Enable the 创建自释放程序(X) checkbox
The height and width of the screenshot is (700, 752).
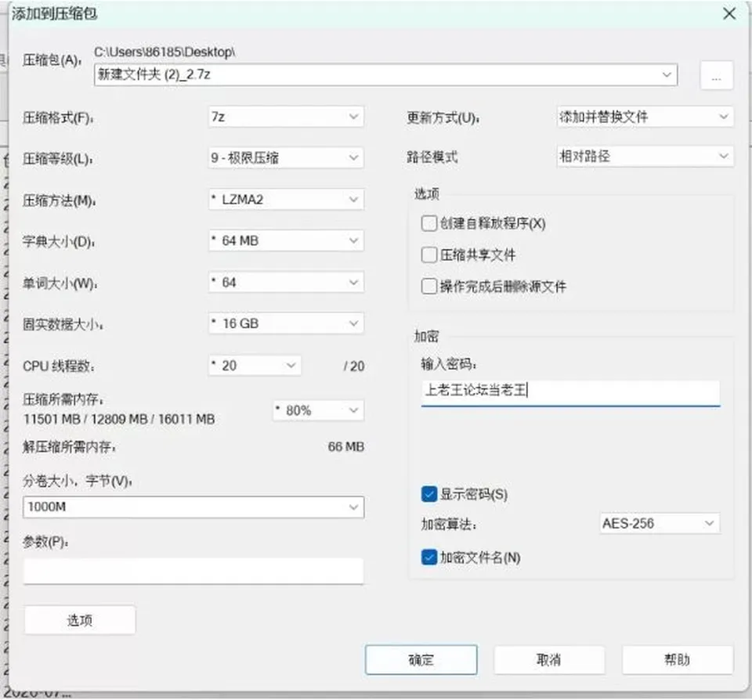pyautogui.click(x=428, y=223)
